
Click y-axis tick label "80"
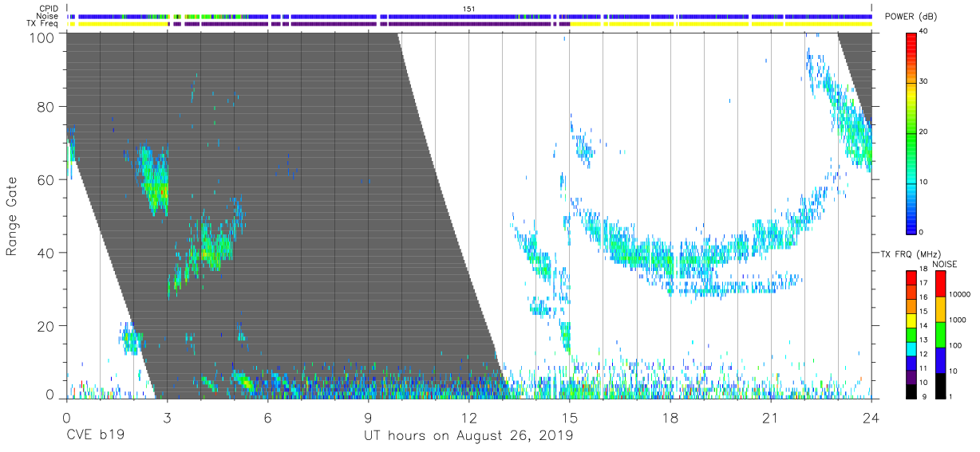(x=45, y=107)
